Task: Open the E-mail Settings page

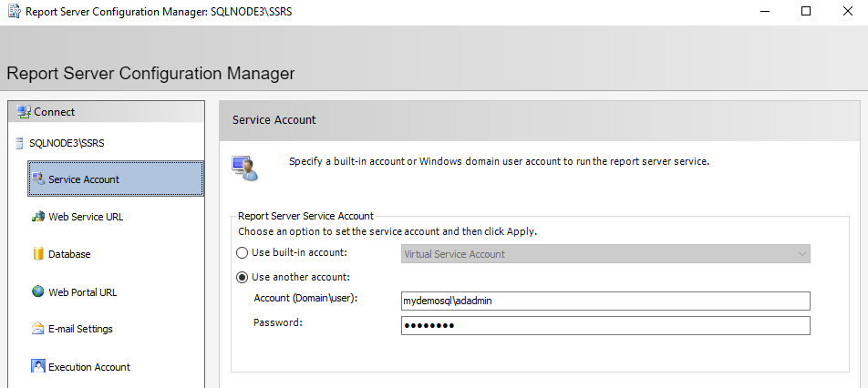Action: 80,329
